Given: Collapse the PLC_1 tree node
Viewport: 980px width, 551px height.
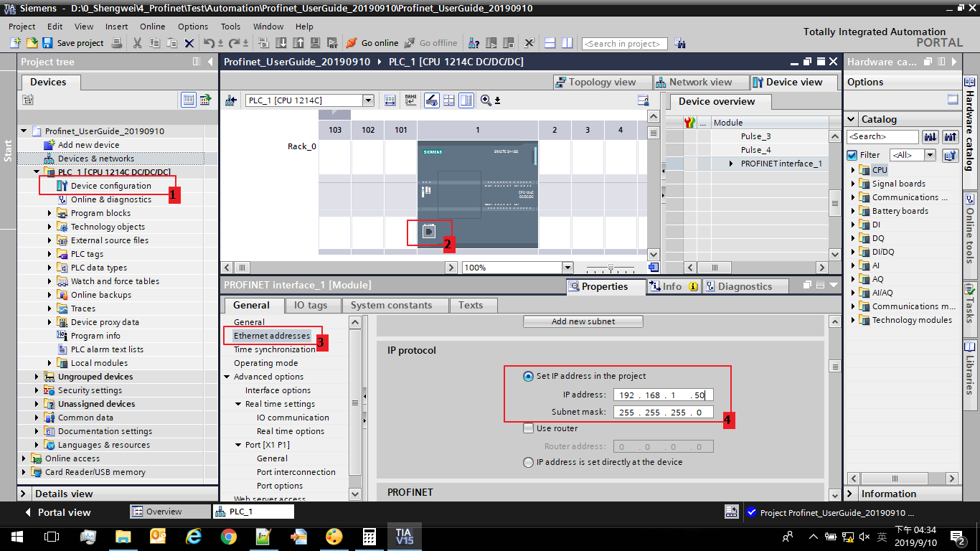Looking at the screenshot, I should 37,172.
